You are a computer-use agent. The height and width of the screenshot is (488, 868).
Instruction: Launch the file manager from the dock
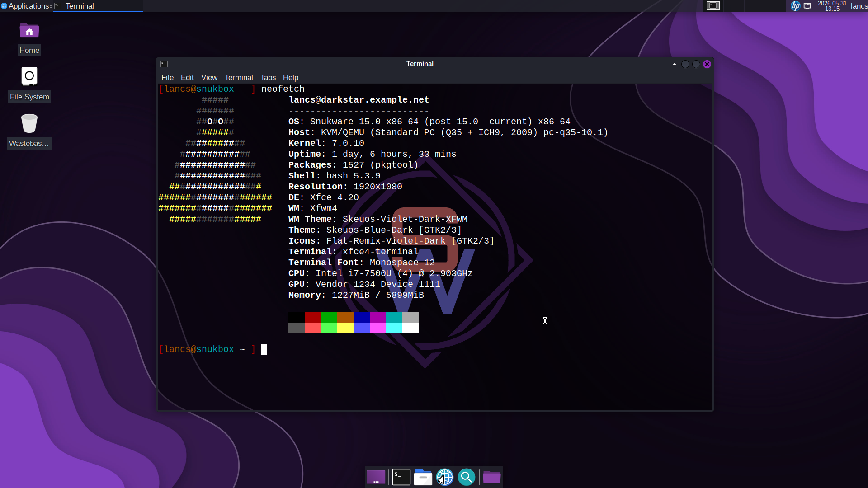[423, 477]
